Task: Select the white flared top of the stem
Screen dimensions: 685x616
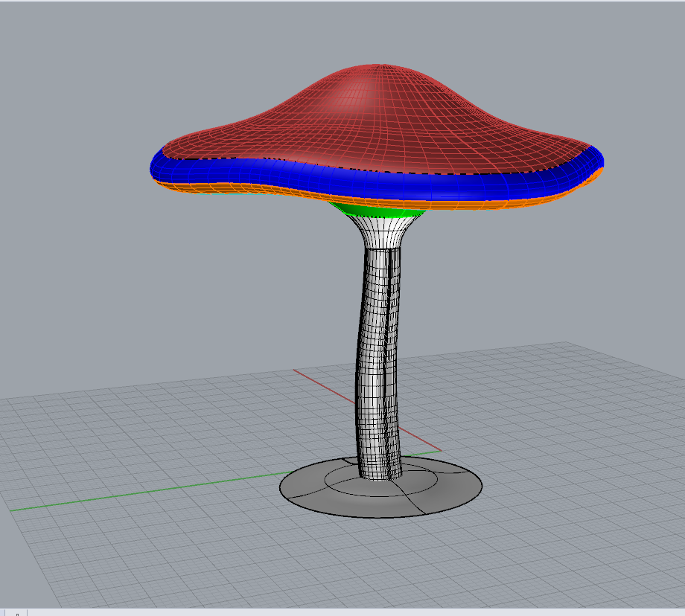Action: 383,232
